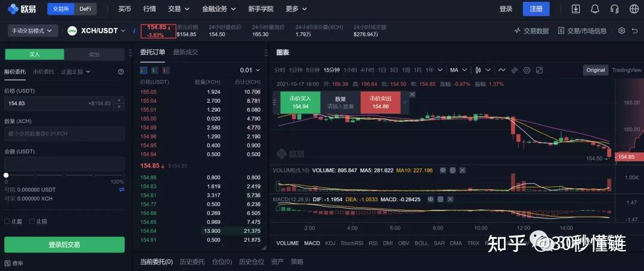The image size is (644, 271).
Task: Open 历史委托 order history tab
Action: click(192, 261)
